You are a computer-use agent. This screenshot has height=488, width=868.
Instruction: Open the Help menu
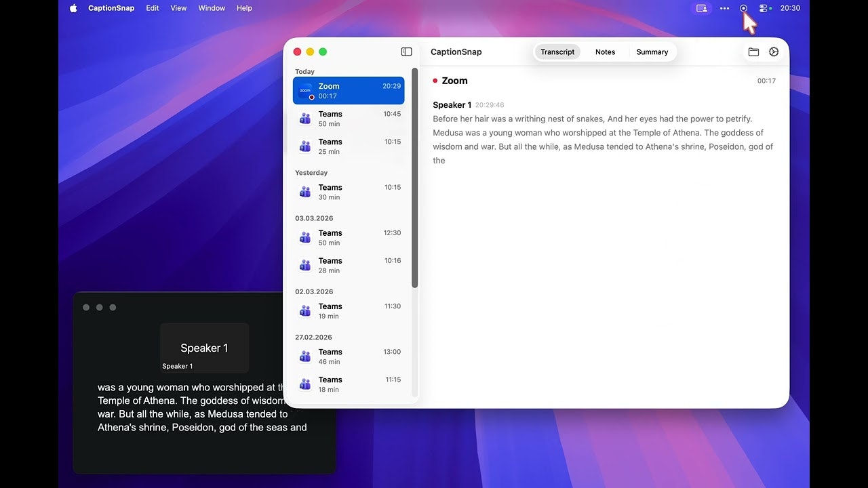[244, 8]
